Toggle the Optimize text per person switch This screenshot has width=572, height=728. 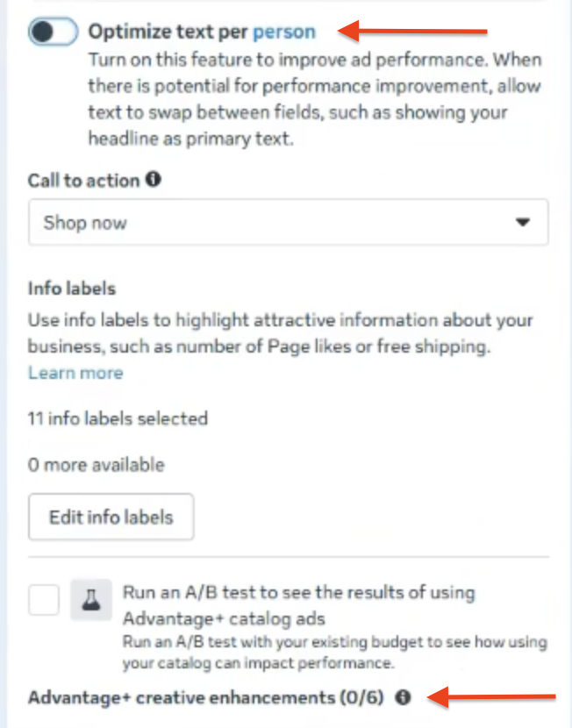click(x=53, y=32)
